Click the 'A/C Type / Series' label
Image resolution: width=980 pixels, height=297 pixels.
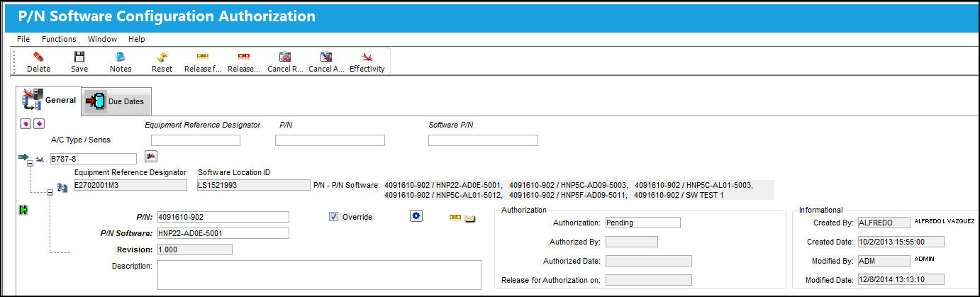[x=81, y=140]
